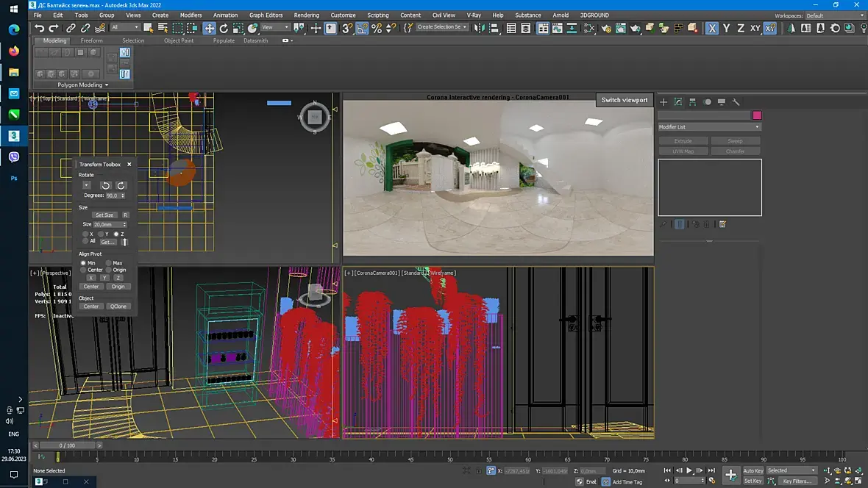Select the Move transform tool
Viewport: 868px width, 488px height.
(x=210, y=28)
